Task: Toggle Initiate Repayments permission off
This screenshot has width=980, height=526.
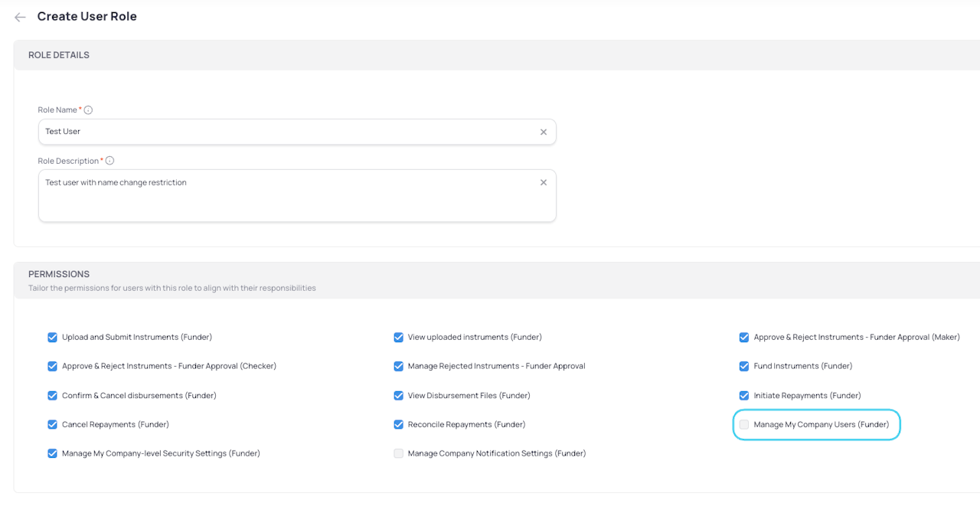Action: [x=743, y=395]
